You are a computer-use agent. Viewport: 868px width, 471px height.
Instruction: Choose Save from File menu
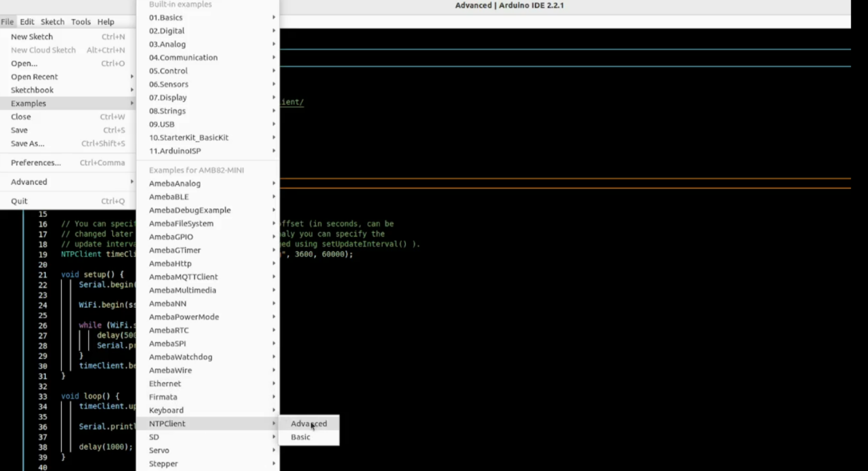click(x=68, y=130)
